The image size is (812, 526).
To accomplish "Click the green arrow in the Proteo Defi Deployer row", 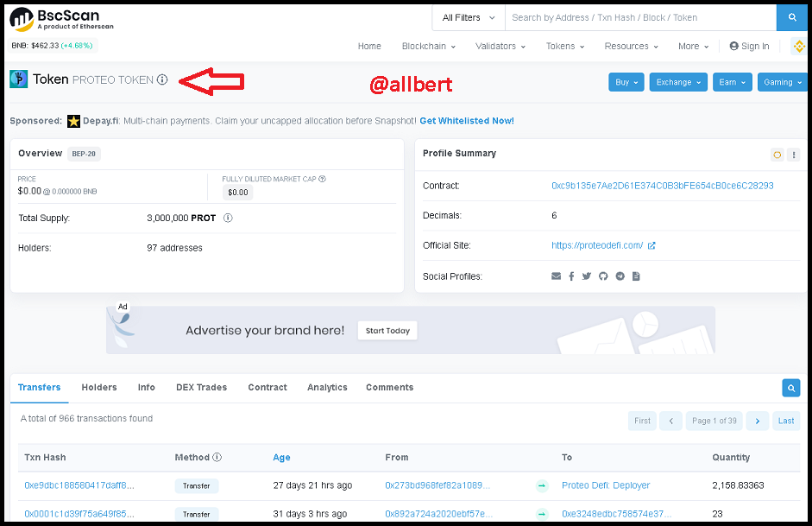I will [x=542, y=485].
